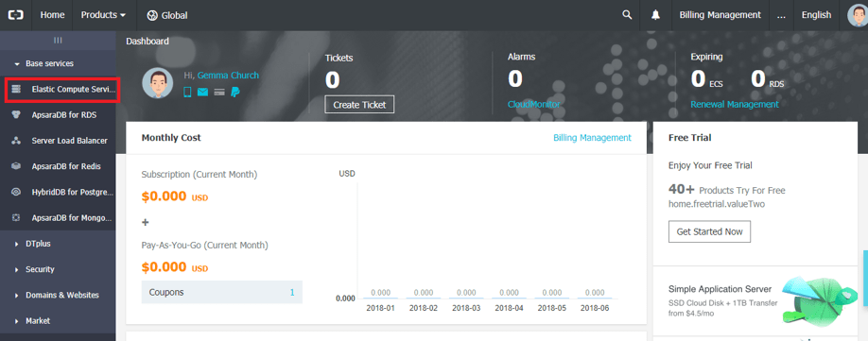Click the Alibaba Cloud logo icon

coord(15,15)
